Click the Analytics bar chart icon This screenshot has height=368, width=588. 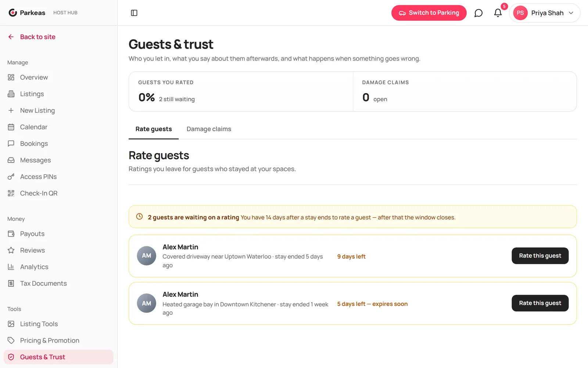11,267
